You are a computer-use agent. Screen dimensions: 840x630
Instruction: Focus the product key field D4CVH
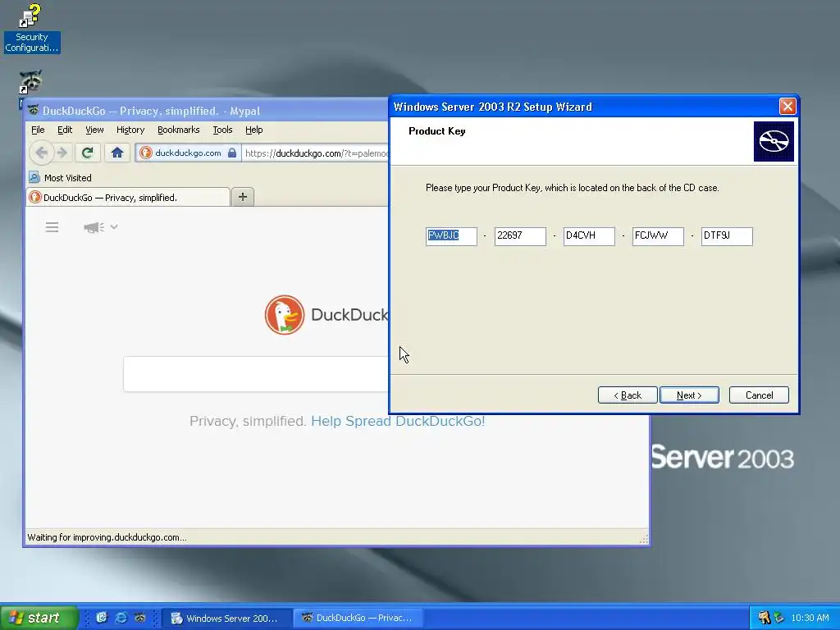point(589,236)
